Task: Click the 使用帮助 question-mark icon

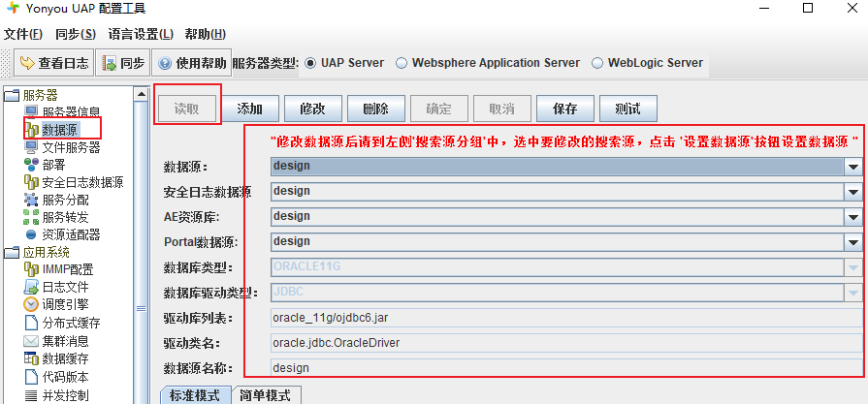Action: [165, 63]
